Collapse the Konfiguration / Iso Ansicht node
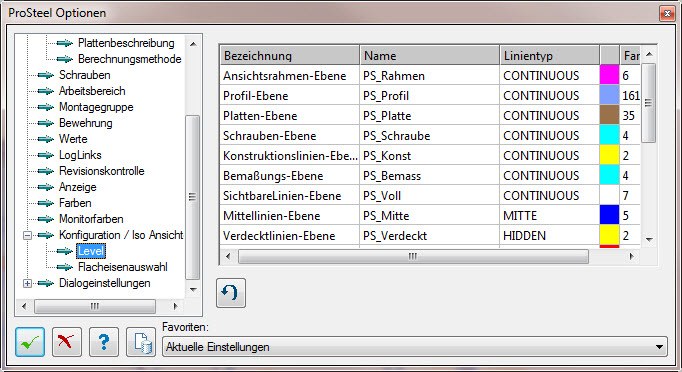This screenshot has height=372, width=682. (x=27, y=235)
